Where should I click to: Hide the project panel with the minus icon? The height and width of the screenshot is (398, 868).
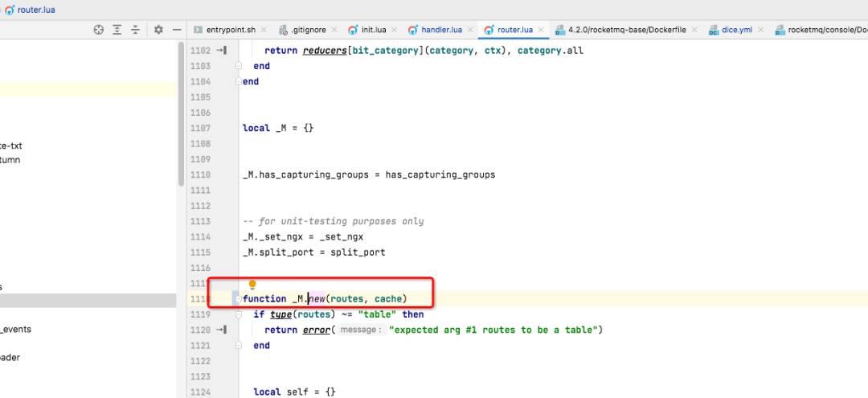177,30
